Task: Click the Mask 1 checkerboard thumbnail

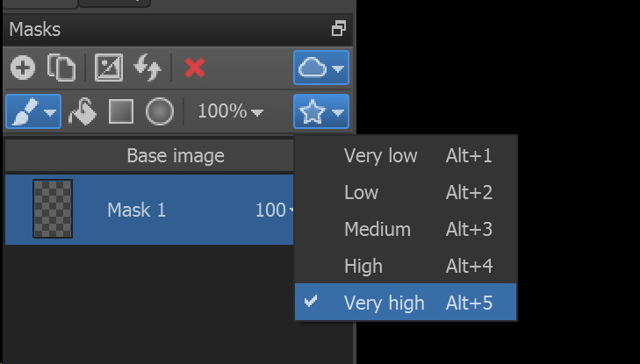Action: point(53,209)
